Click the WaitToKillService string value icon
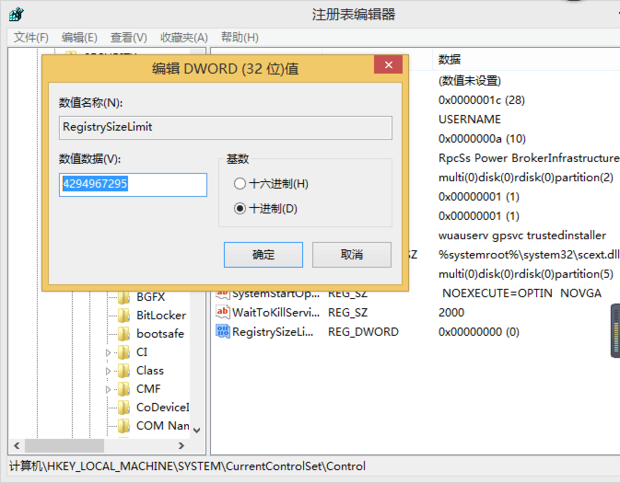620x483 pixels. [x=224, y=312]
